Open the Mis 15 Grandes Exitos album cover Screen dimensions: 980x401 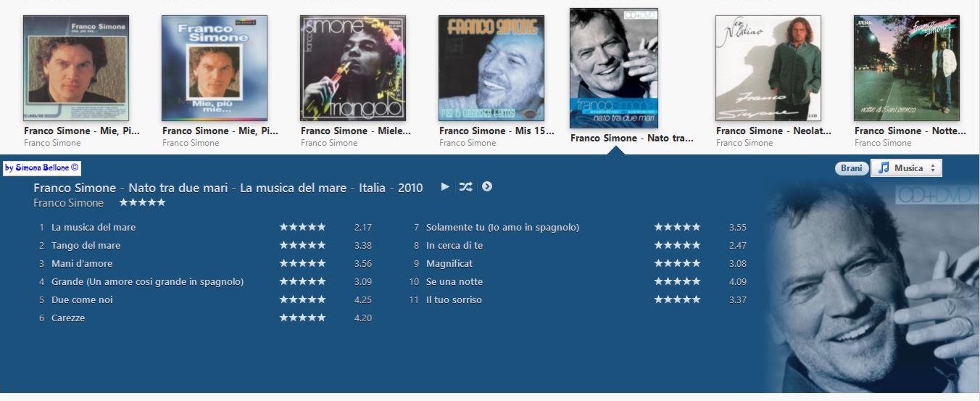point(491,68)
